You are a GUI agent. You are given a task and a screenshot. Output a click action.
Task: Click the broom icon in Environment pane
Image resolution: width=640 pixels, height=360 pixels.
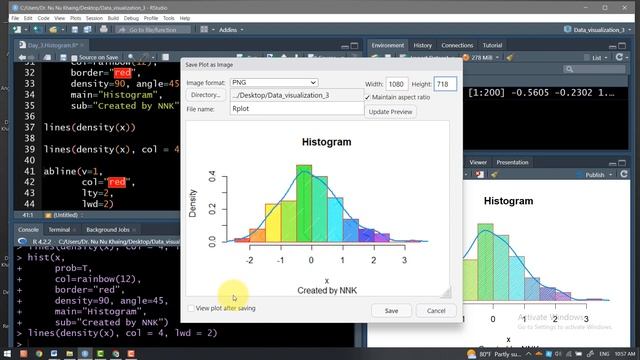pos(509,58)
